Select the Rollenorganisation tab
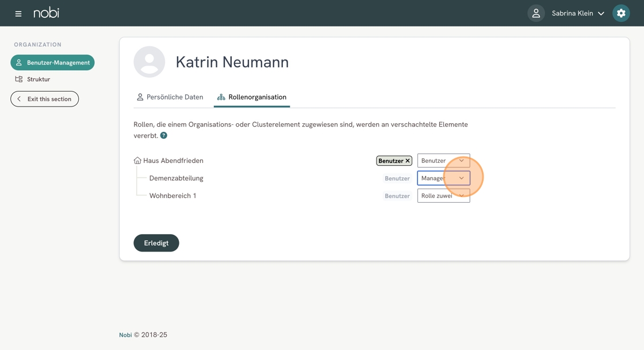 coord(251,97)
